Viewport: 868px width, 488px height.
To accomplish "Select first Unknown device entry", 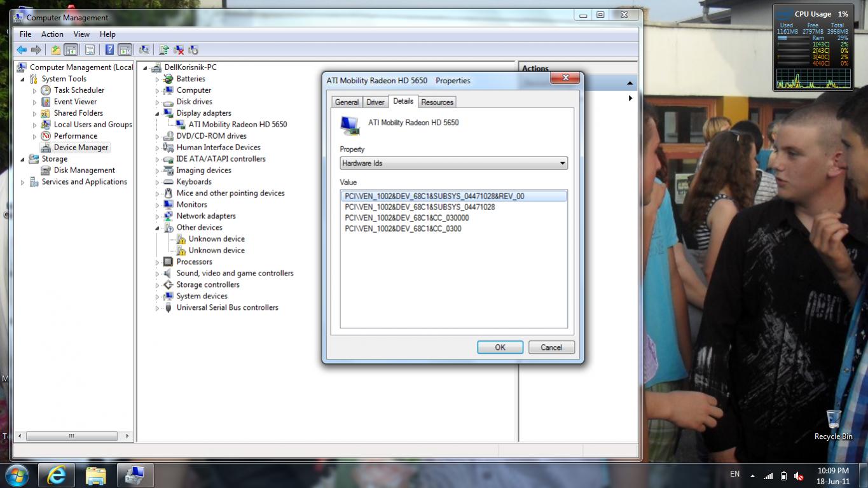I will click(x=216, y=239).
